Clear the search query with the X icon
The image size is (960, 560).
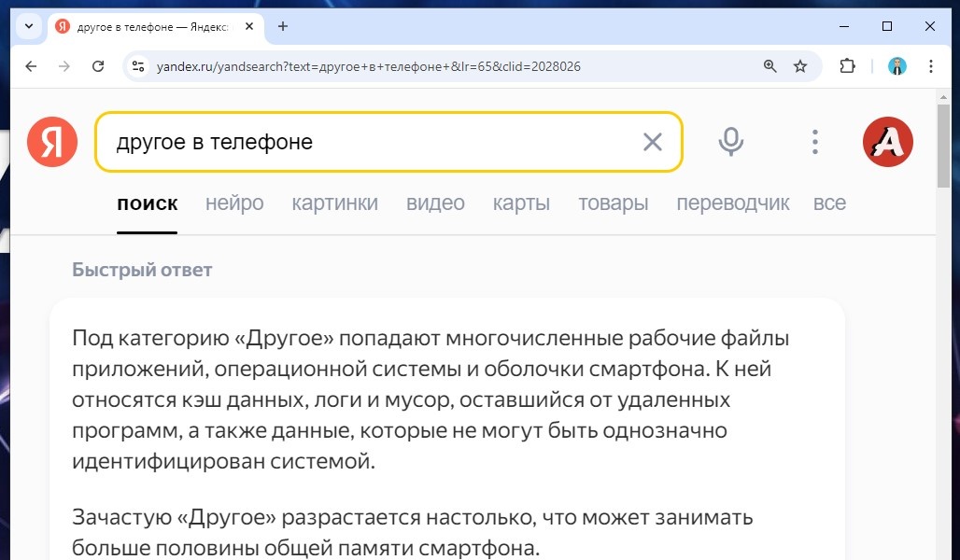click(652, 141)
